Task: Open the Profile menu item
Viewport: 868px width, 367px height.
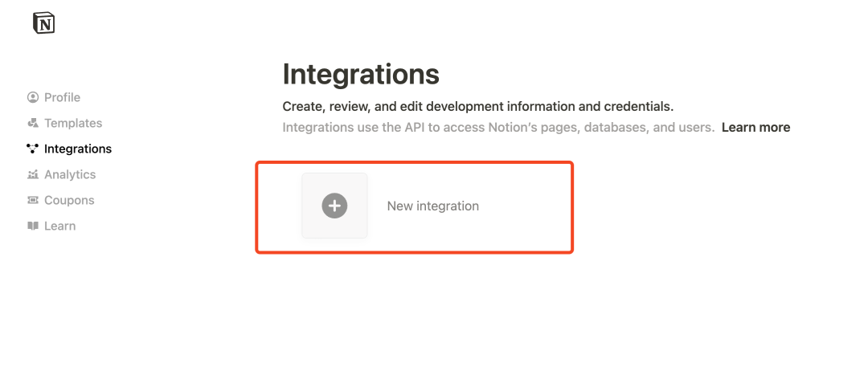Action: tap(54, 97)
